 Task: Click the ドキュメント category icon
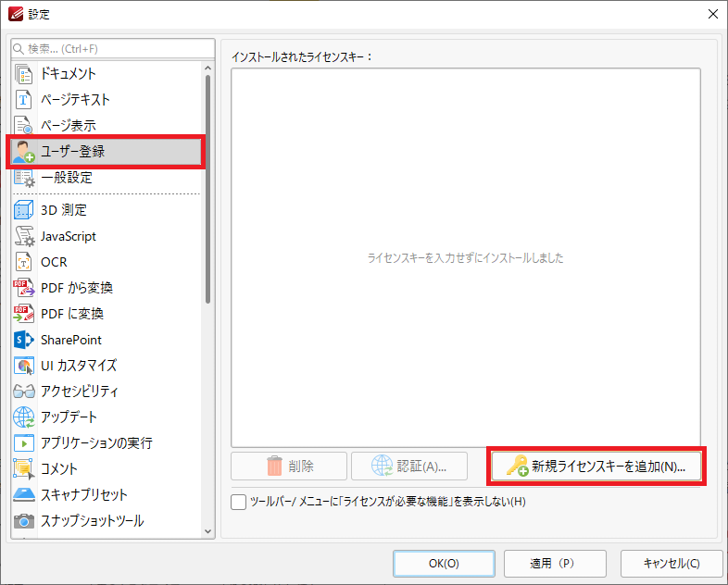[24, 74]
